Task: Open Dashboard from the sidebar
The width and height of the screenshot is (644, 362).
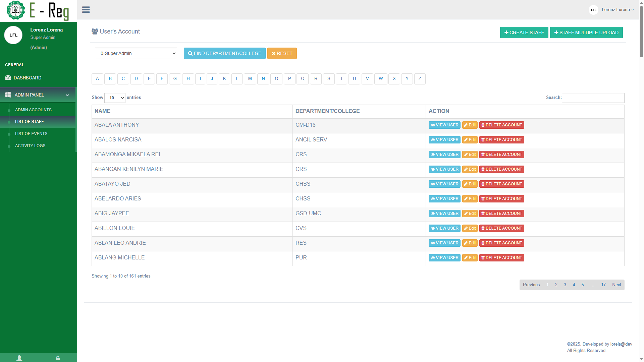Action: (28, 78)
